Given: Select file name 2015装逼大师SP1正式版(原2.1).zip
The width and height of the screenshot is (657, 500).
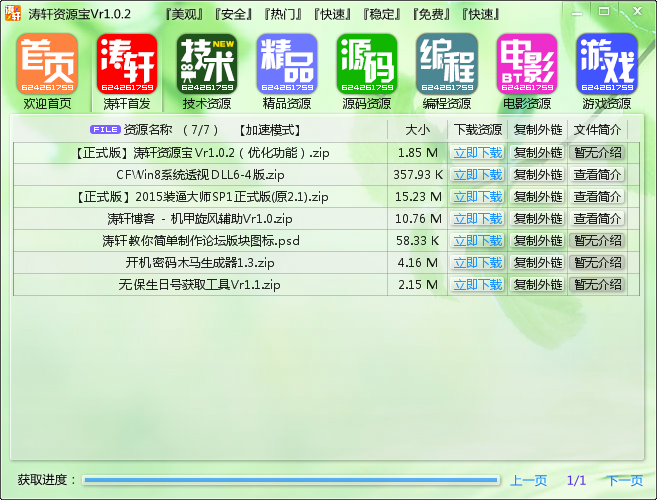Looking at the screenshot, I should [x=201, y=197].
